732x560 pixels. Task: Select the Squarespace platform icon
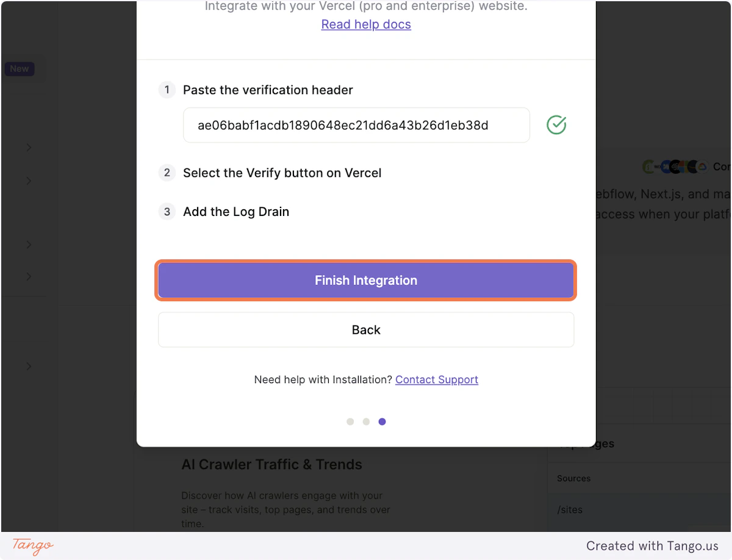pyautogui.click(x=675, y=166)
